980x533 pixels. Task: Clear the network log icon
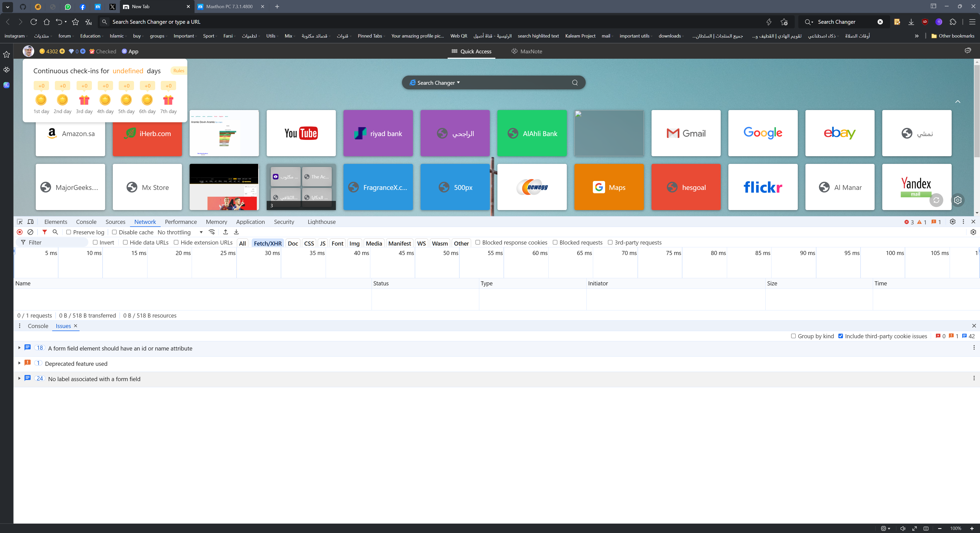(30, 232)
